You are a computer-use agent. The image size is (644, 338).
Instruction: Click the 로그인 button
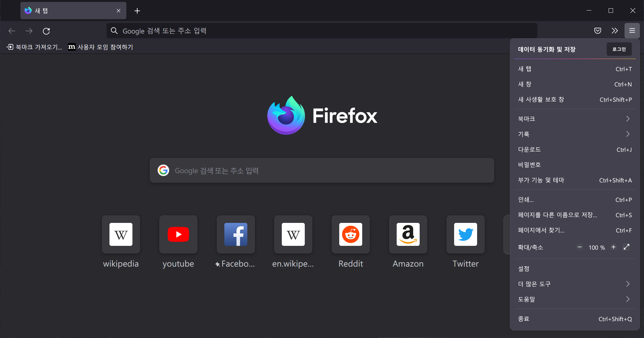(619, 49)
